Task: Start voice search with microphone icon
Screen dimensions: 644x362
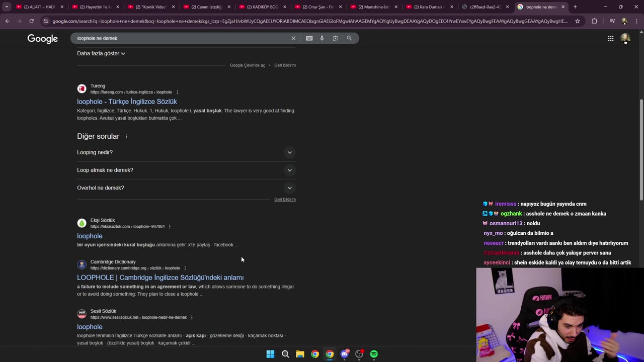Action: click(322, 38)
